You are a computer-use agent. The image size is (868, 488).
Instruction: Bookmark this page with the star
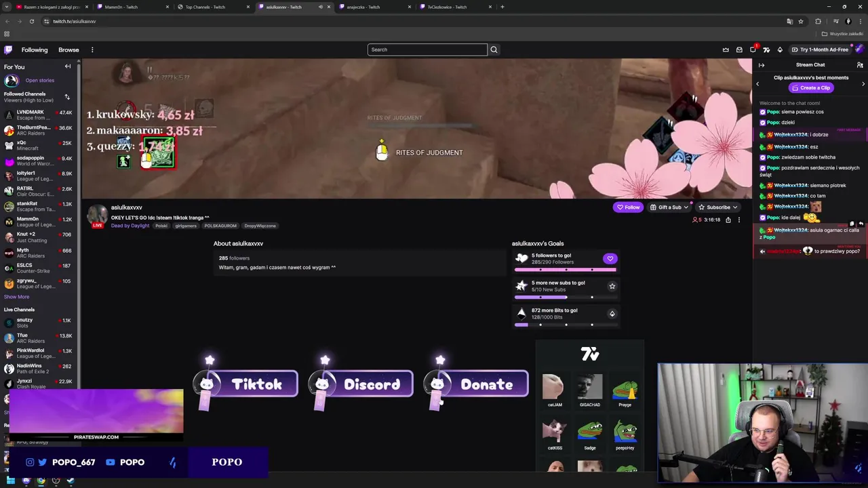click(801, 21)
